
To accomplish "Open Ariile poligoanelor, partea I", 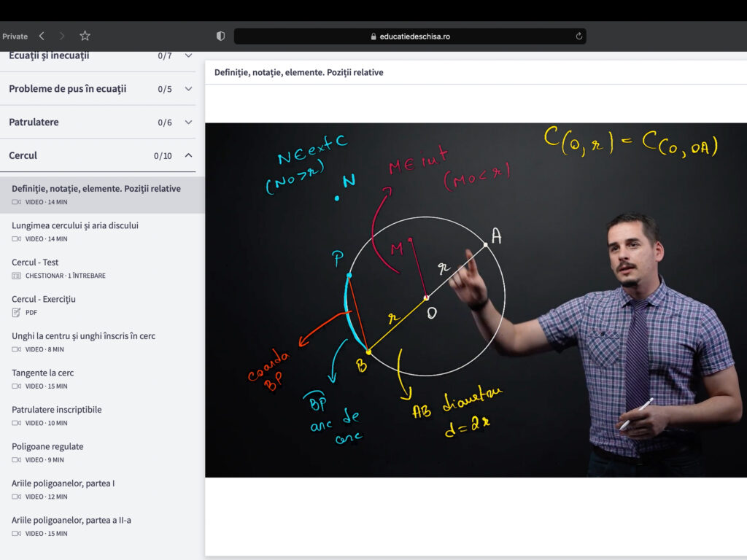I will (x=63, y=483).
